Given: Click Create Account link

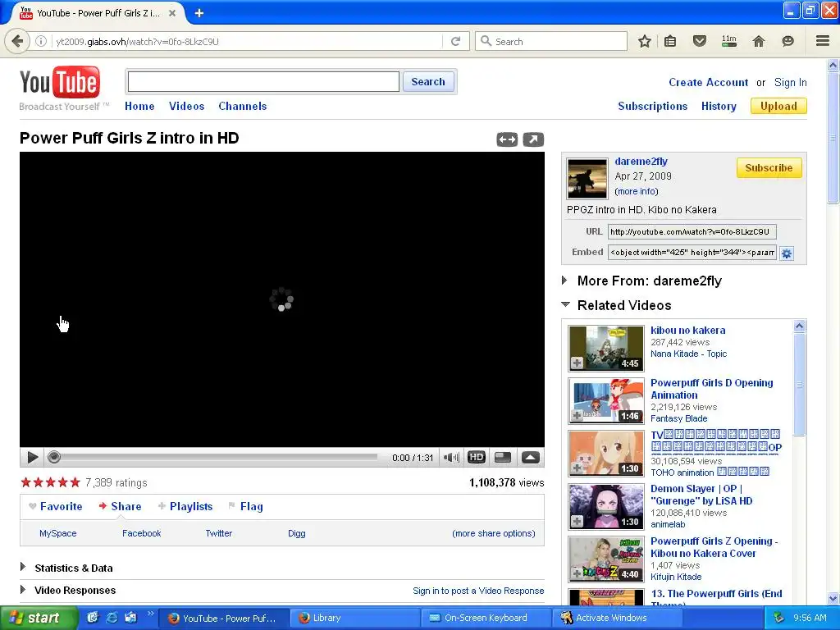Looking at the screenshot, I should coord(708,83).
